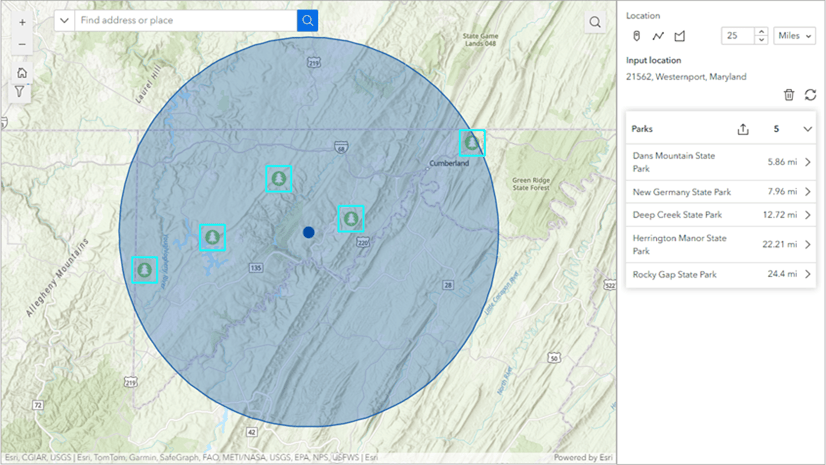The height and width of the screenshot is (465, 826).
Task: Open Herrington Manor State Park result
Action: tap(721, 244)
